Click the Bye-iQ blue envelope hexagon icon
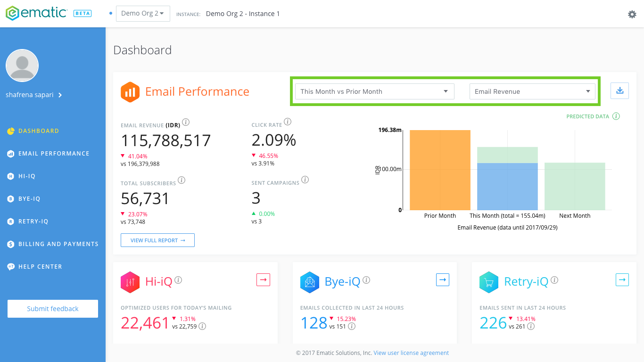 tap(310, 282)
